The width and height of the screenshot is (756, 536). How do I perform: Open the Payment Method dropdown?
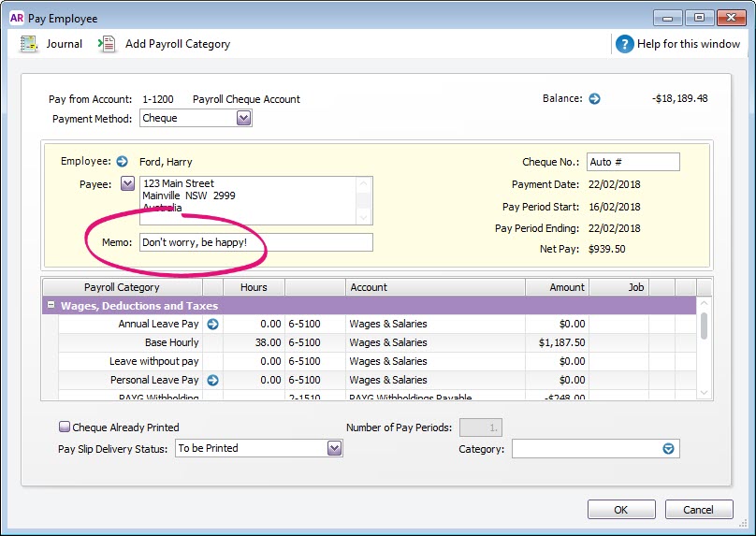pyautogui.click(x=243, y=119)
